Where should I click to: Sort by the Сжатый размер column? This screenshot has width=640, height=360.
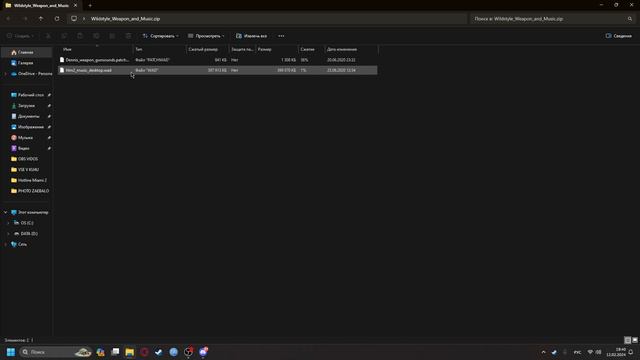207,49
